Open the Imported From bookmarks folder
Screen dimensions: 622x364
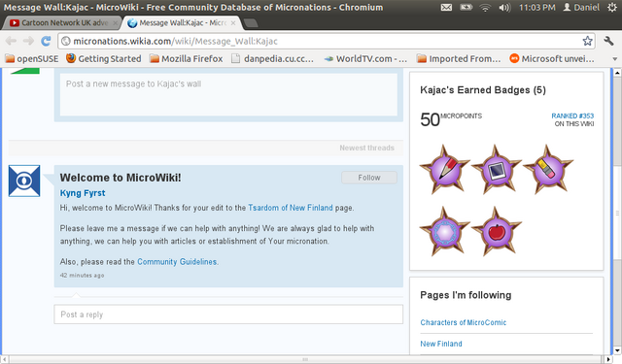point(459,58)
